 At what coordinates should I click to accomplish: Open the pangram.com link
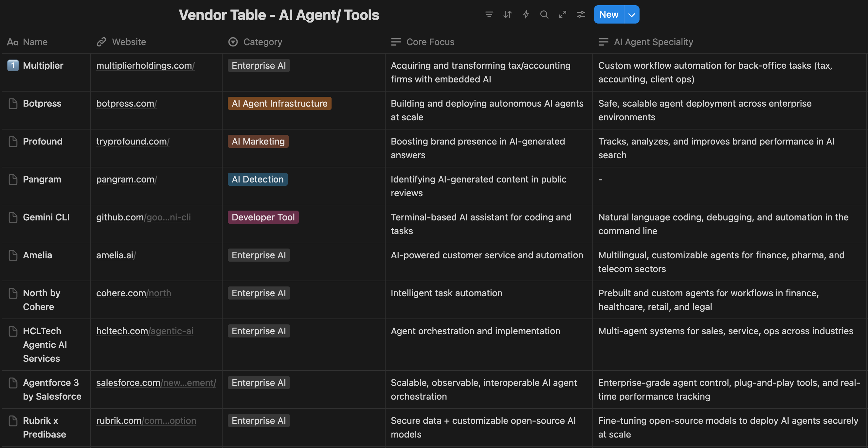(126, 179)
